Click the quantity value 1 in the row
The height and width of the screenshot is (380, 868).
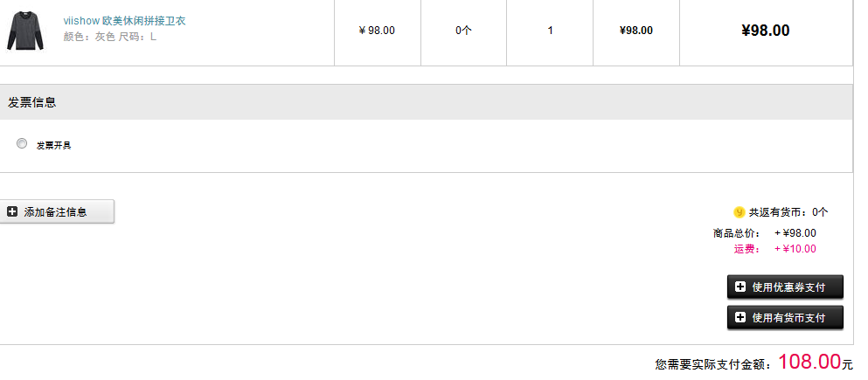click(x=550, y=31)
